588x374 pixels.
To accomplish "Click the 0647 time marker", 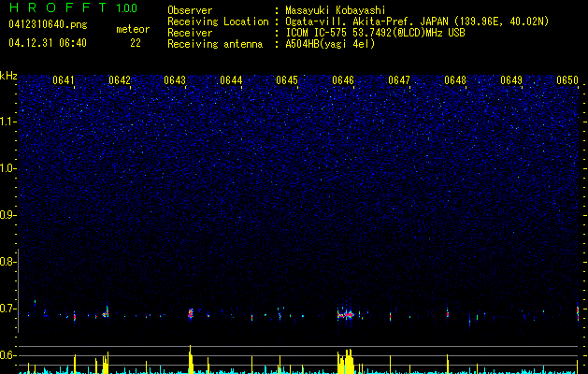I will tap(399, 80).
